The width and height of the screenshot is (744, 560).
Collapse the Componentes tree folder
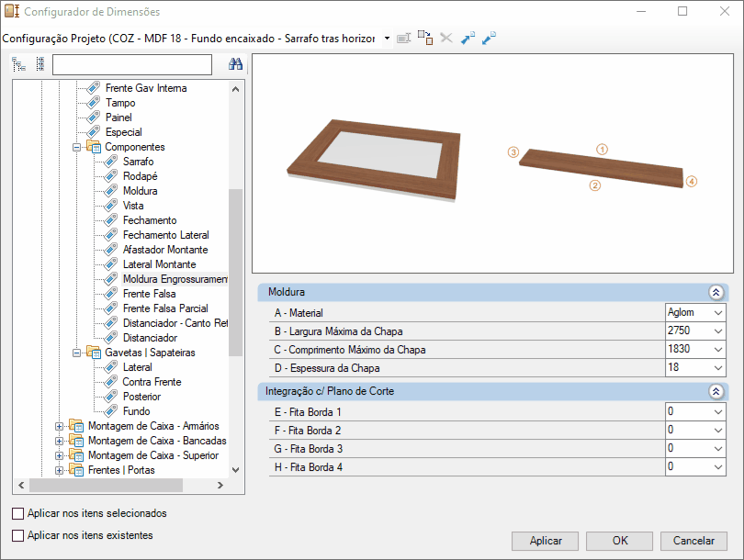point(76,147)
